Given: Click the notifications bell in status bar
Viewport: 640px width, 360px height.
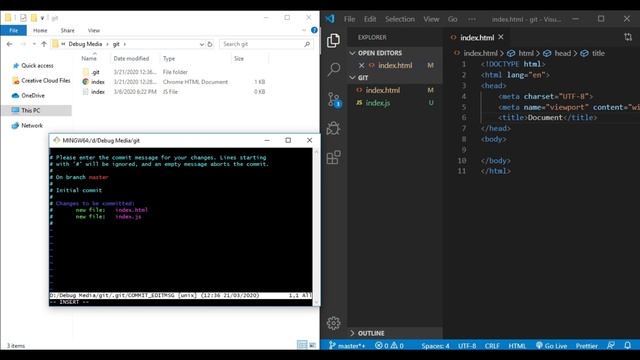Looking at the screenshot, I should (628, 345).
